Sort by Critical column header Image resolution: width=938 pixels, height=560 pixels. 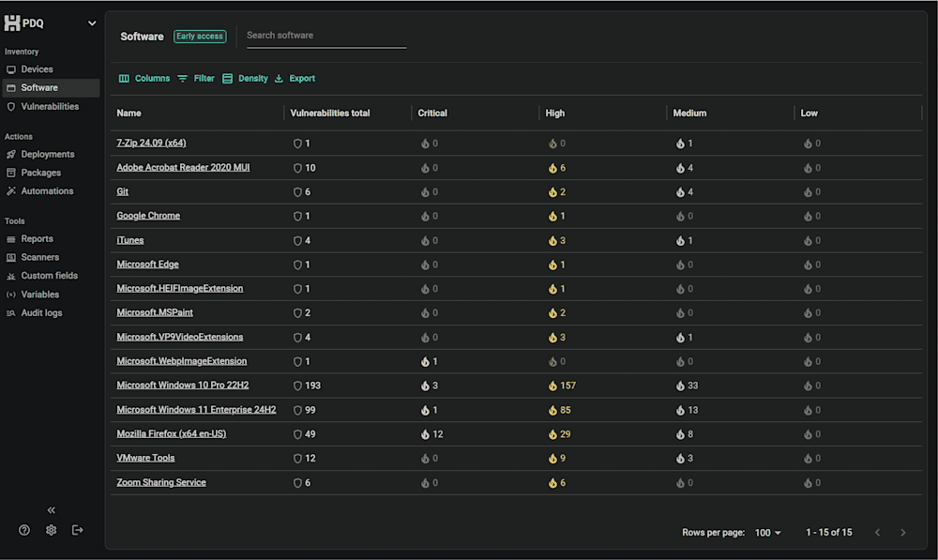[x=432, y=114]
